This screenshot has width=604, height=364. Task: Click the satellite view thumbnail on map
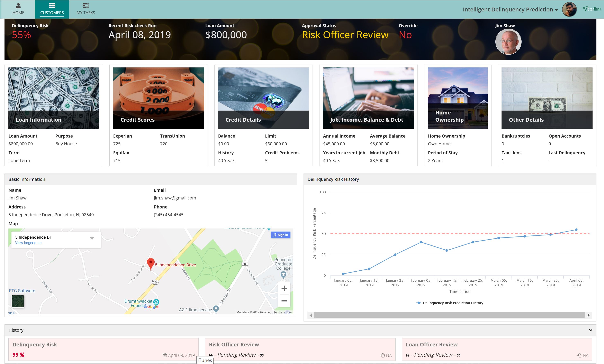tap(18, 301)
